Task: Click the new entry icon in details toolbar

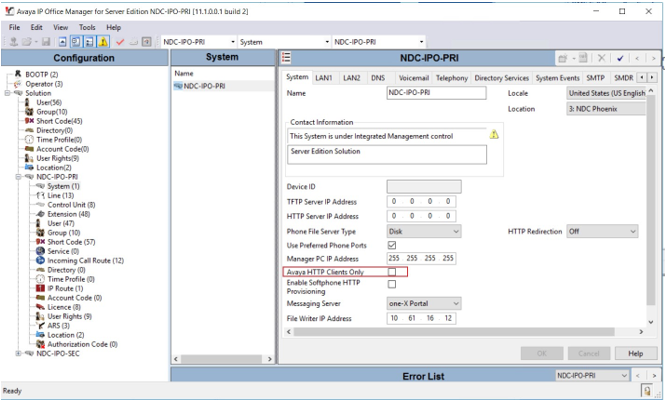Action: point(563,58)
